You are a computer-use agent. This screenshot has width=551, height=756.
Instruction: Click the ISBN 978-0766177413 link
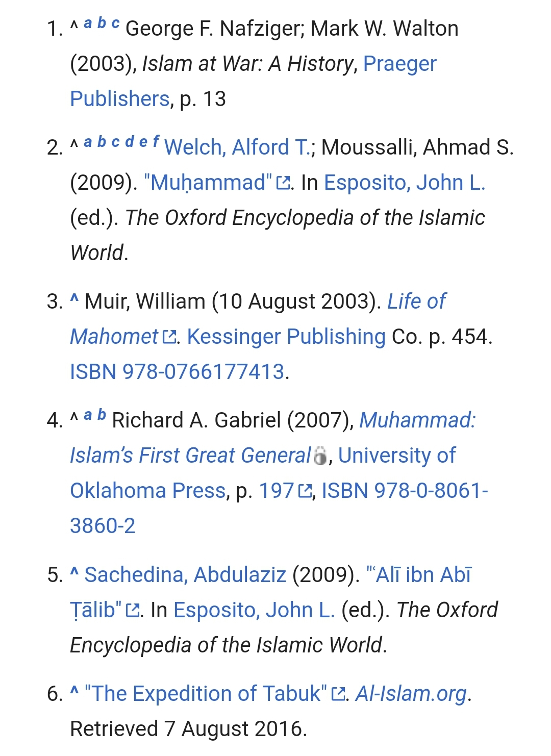177,372
